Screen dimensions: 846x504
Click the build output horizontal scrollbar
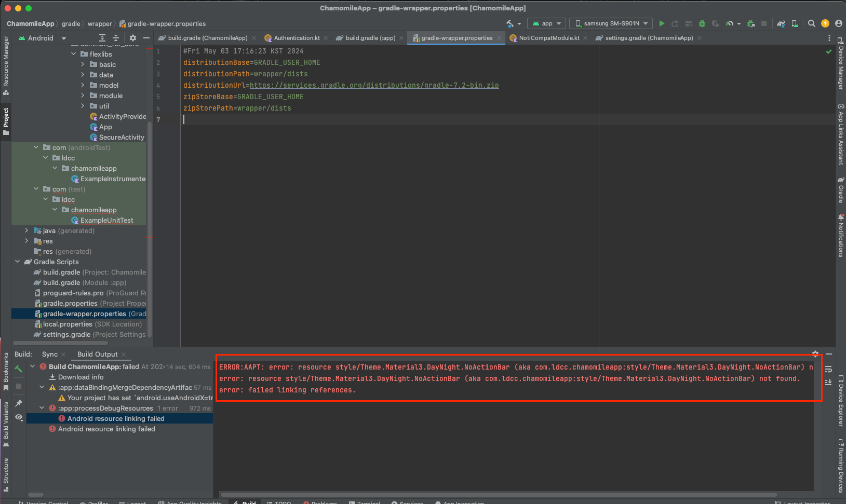pos(499,495)
